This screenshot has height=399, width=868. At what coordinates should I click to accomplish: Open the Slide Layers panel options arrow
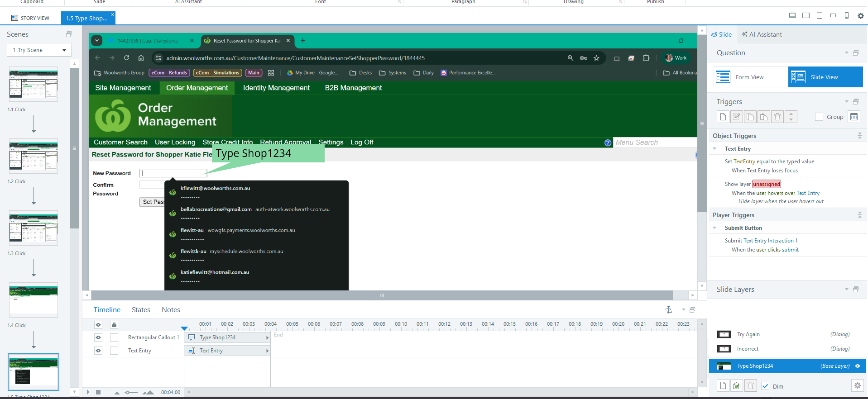click(x=846, y=290)
